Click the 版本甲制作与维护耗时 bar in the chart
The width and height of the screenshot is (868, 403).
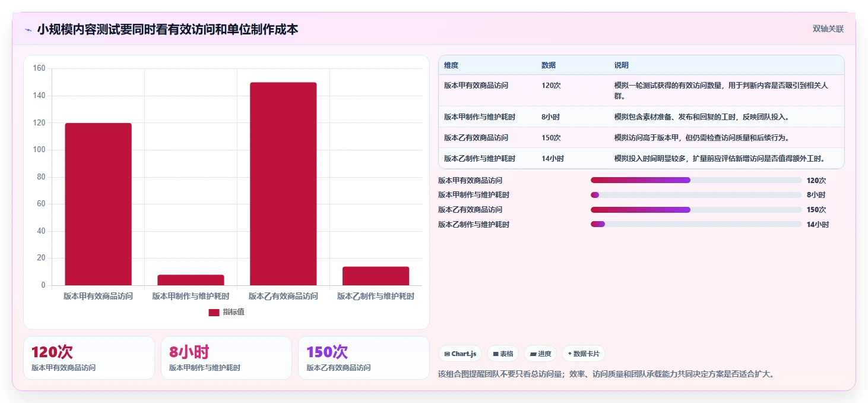click(x=191, y=280)
